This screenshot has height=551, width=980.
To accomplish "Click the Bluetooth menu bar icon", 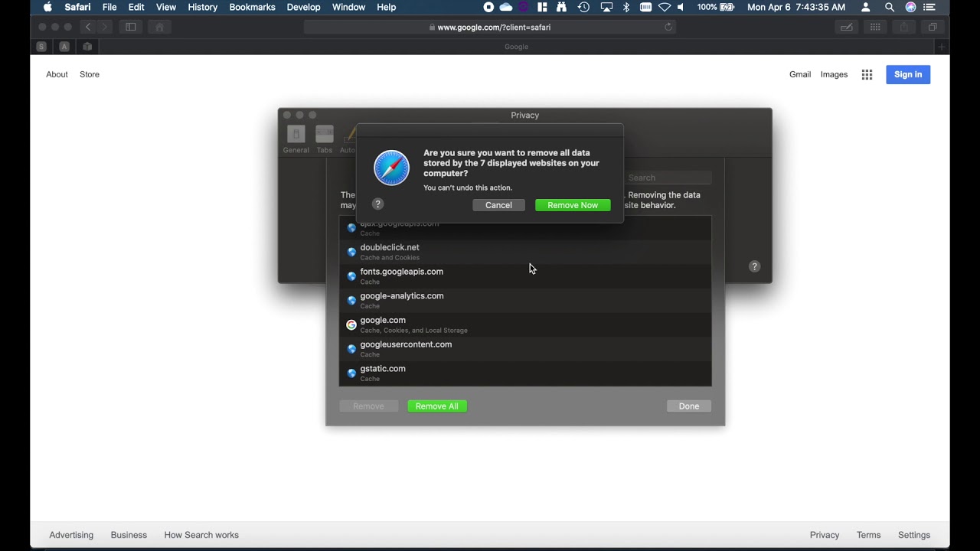I will [626, 7].
